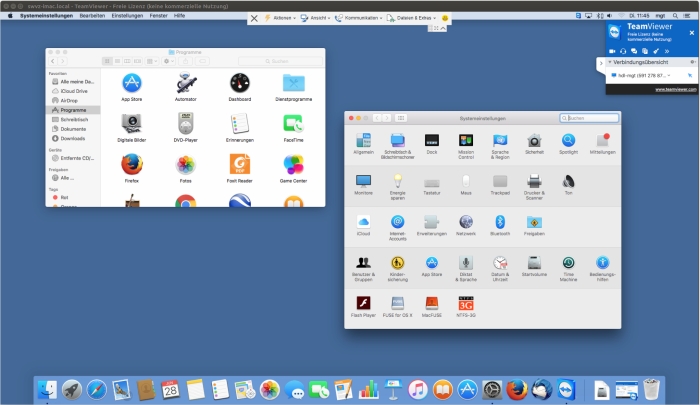Focus the Systemeinstellungen search field
Screen dimensions: 700x405
point(589,118)
